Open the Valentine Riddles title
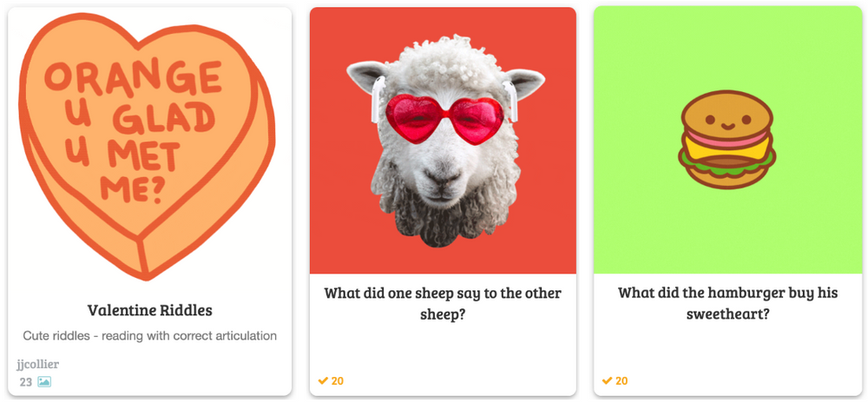The image size is (868, 403). tap(149, 311)
